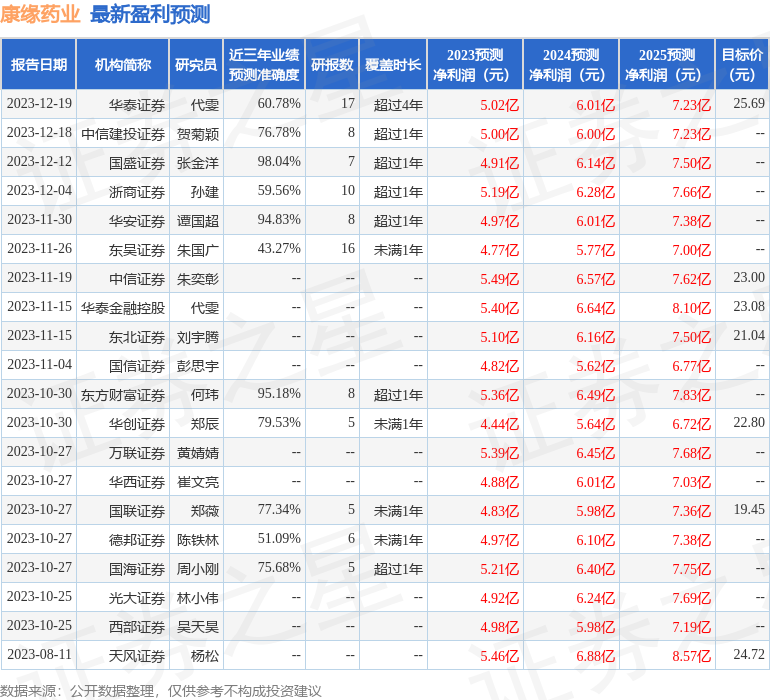Click target price 24.72
The width and height of the screenshot is (770, 700).
coord(749,654)
